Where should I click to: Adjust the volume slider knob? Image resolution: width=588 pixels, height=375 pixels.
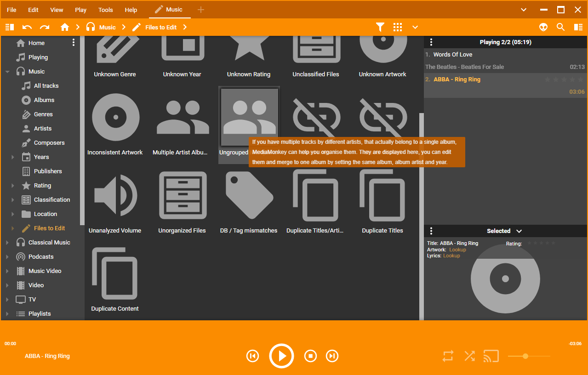coord(525,356)
